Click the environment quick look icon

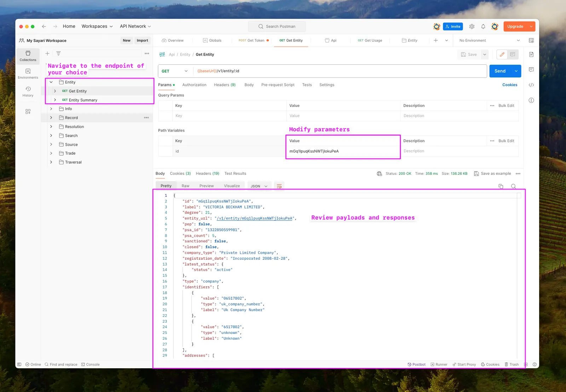531,40
